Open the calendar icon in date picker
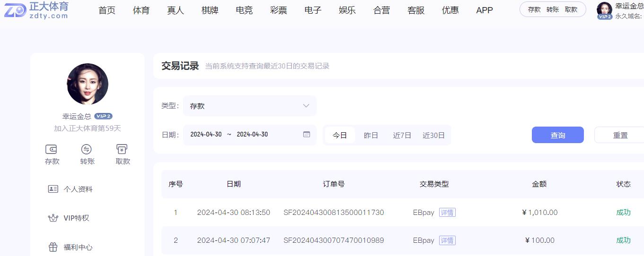The height and width of the screenshot is (256, 644). (x=307, y=135)
